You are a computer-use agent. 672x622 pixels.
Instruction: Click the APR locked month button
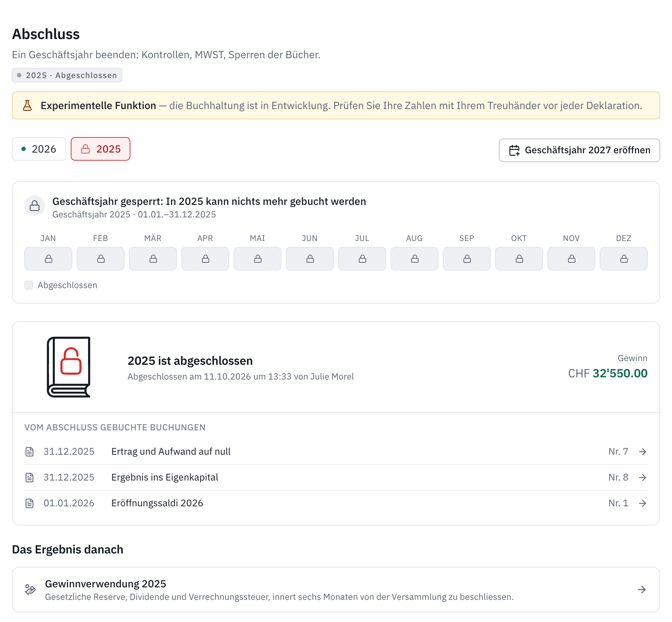tap(205, 259)
